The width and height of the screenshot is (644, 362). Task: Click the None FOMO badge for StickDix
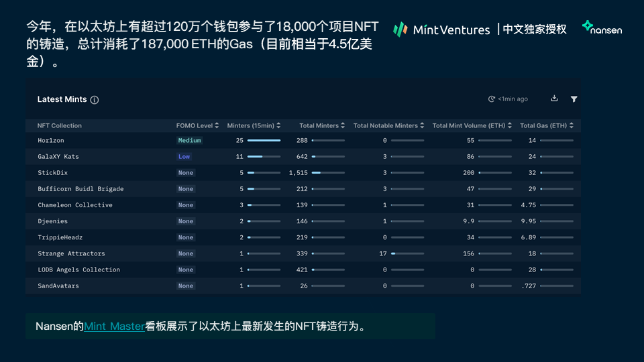coord(186,173)
